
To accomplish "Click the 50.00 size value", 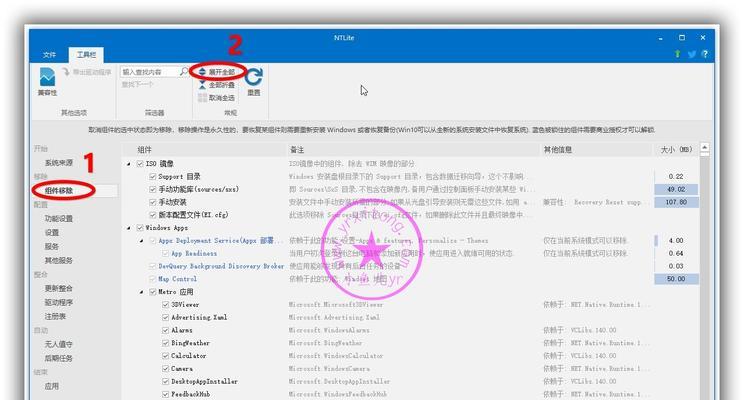I will point(676,279).
